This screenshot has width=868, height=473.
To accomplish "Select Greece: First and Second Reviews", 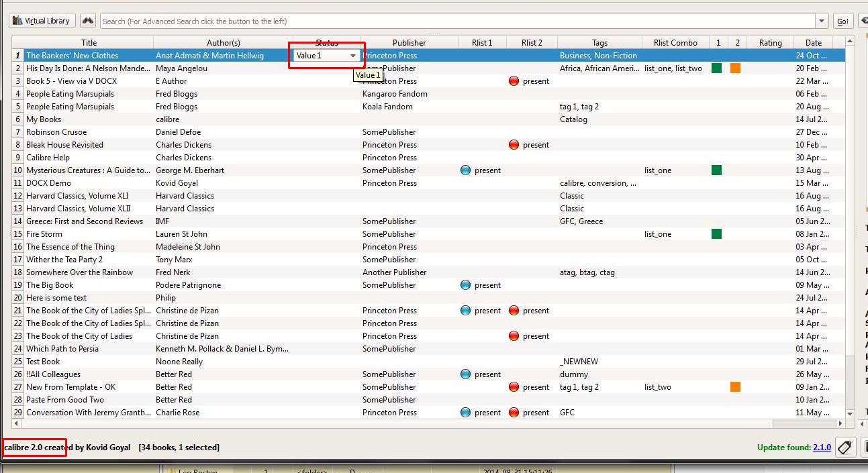I will [85, 221].
